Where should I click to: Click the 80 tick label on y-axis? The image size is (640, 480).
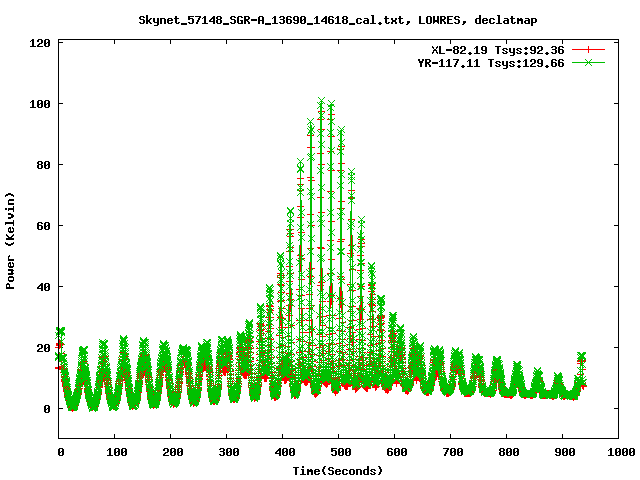click(x=43, y=165)
